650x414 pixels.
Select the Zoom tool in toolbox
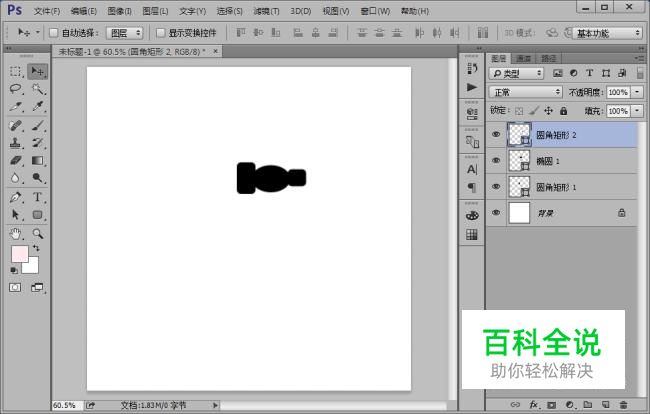[x=37, y=232]
